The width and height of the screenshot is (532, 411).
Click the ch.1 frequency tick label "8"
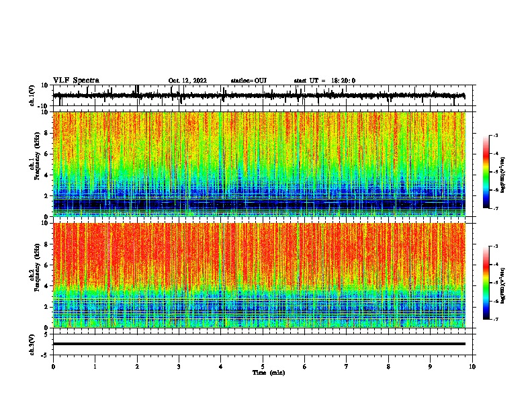[x=47, y=133]
